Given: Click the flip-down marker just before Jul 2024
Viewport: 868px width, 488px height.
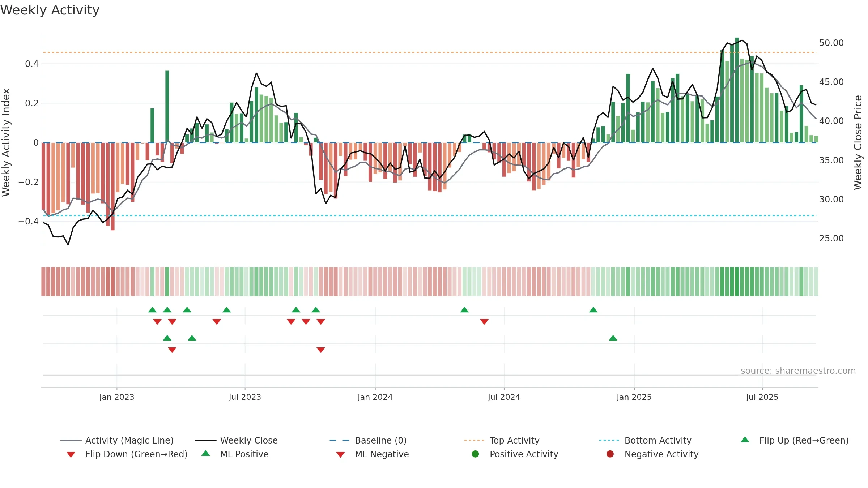Looking at the screenshot, I should click(x=484, y=322).
